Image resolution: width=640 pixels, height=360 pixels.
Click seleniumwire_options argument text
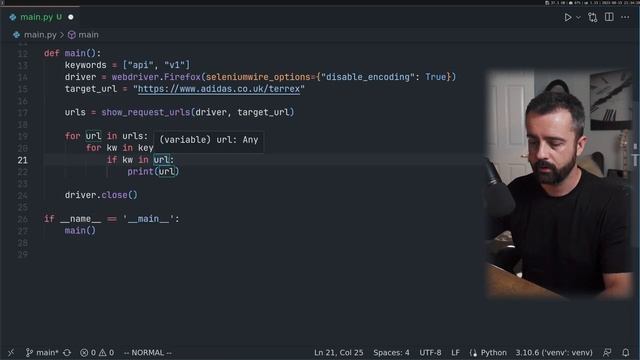(x=258, y=77)
